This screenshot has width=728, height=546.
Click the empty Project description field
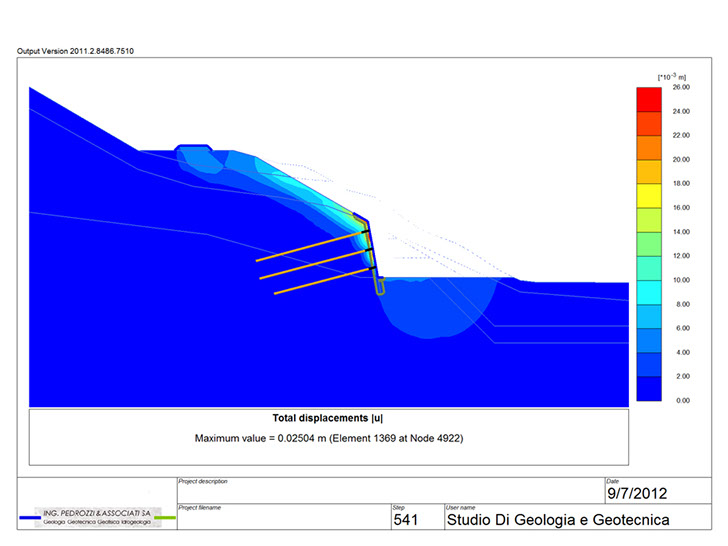click(x=390, y=492)
